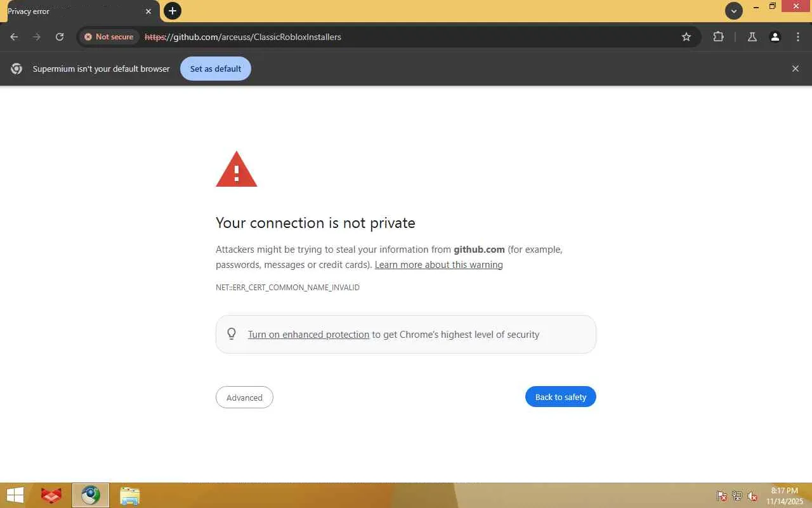Follow Turn on enhanced protection link
The image size is (812, 508).
[x=308, y=335]
